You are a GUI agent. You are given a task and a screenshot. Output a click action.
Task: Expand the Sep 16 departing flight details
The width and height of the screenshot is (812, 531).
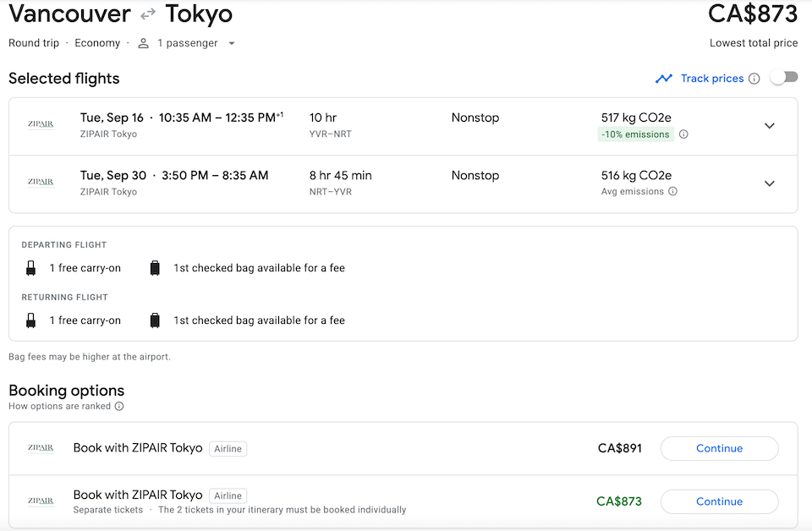tap(770, 126)
